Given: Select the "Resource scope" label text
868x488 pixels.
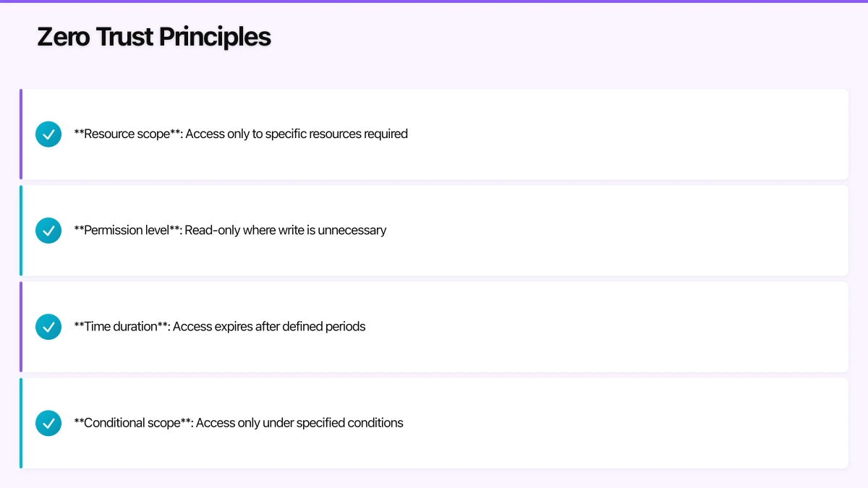Looking at the screenshot, I should pos(127,134).
